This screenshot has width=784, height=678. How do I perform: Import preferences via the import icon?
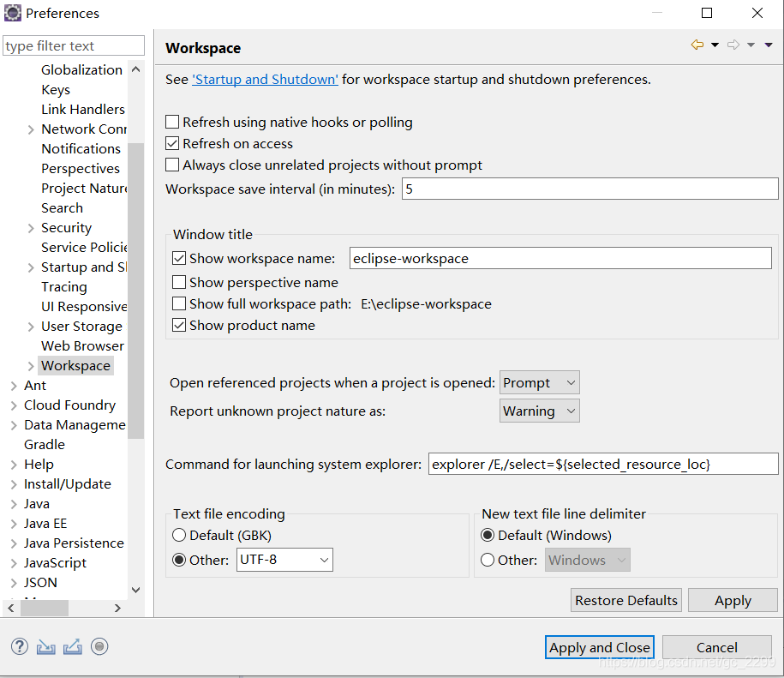point(45,646)
